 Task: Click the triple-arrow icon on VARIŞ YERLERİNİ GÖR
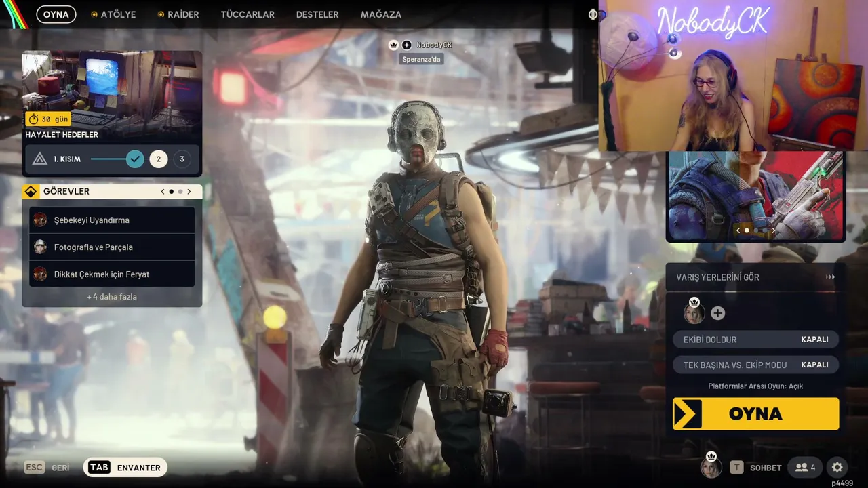pos(830,277)
